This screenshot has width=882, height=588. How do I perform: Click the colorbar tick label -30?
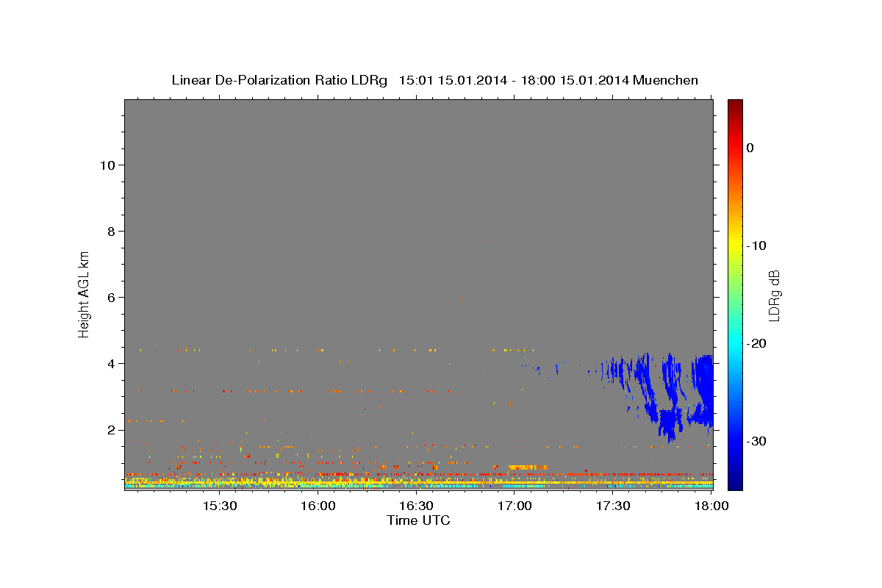tap(756, 441)
